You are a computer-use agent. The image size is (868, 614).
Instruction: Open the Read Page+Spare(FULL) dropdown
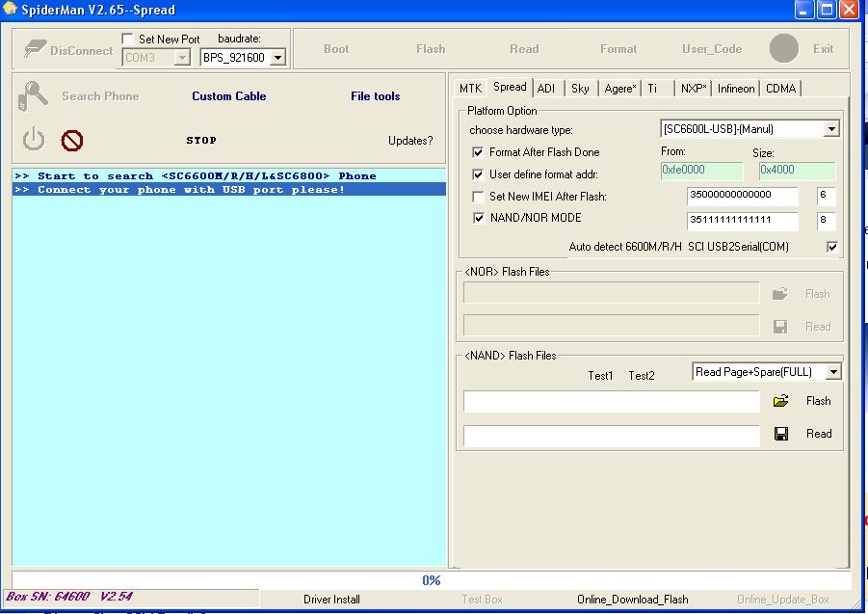click(x=833, y=371)
